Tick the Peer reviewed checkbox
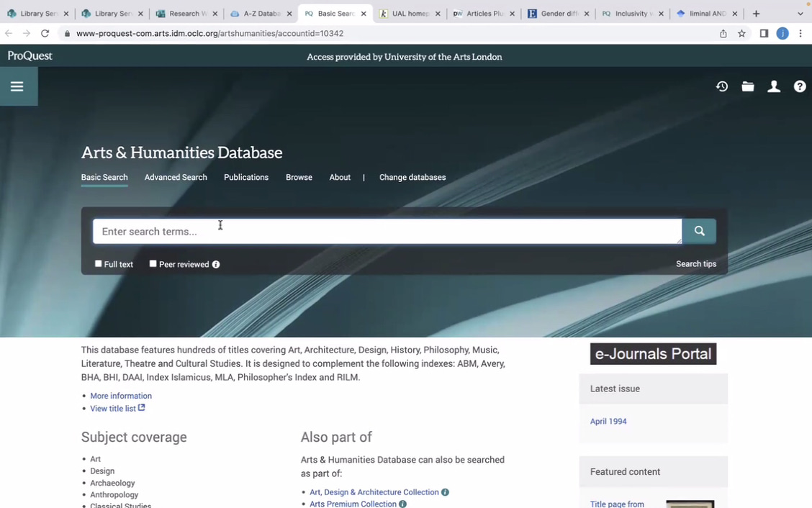 tap(153, 264)
